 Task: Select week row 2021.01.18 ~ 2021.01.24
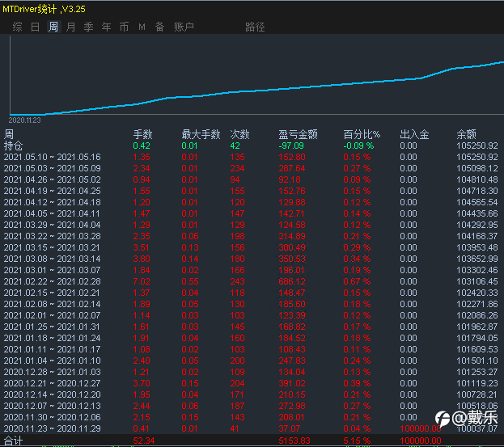pos(52,338)
